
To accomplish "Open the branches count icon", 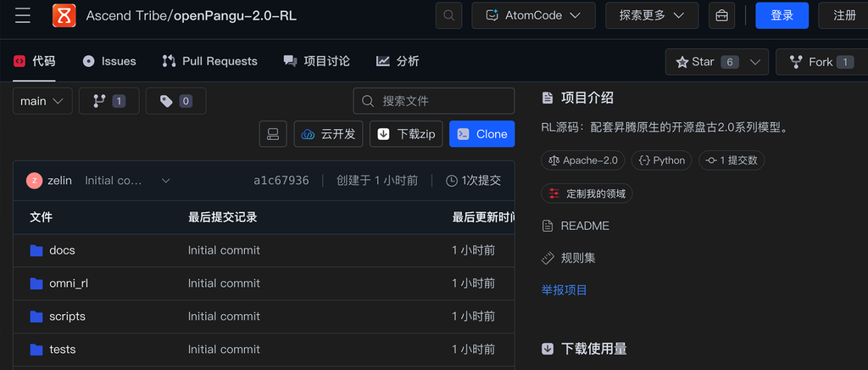I will (x=109, y=101).
